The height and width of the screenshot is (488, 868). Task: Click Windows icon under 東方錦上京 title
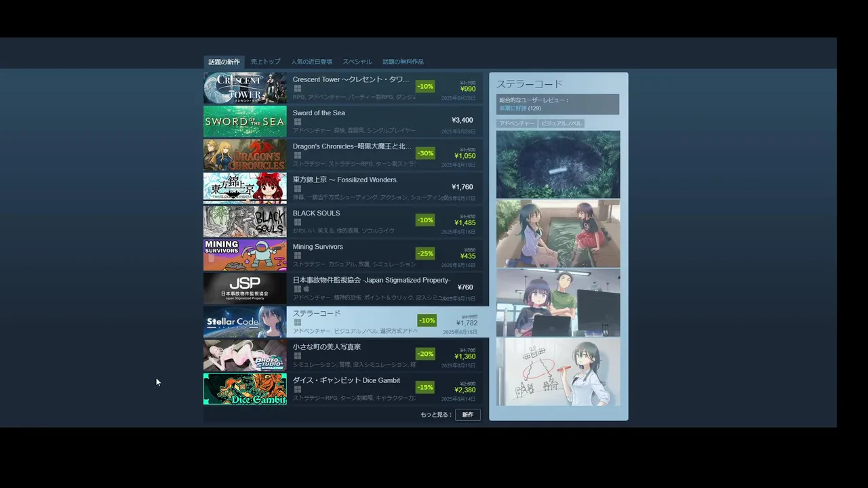pos(297,188)
